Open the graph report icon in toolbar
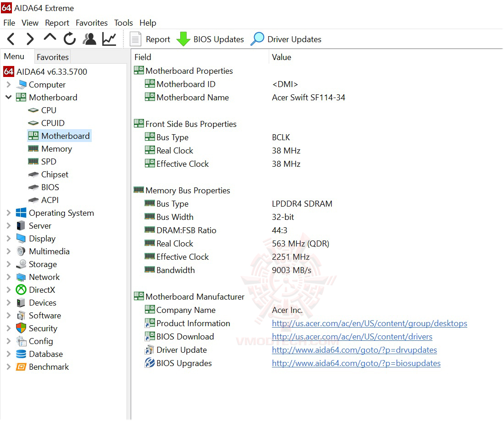This screenshot has width=504, height=421. [x=109, y=39]
